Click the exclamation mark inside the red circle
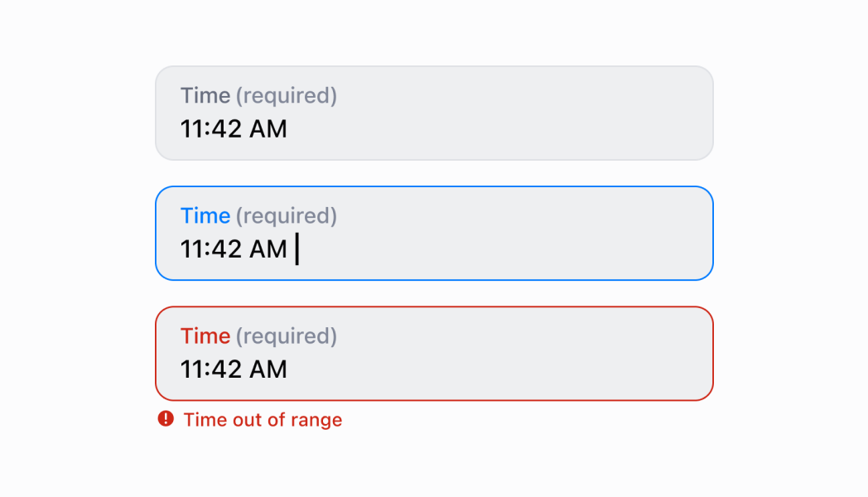868x497 pixels. pos(165,419)
